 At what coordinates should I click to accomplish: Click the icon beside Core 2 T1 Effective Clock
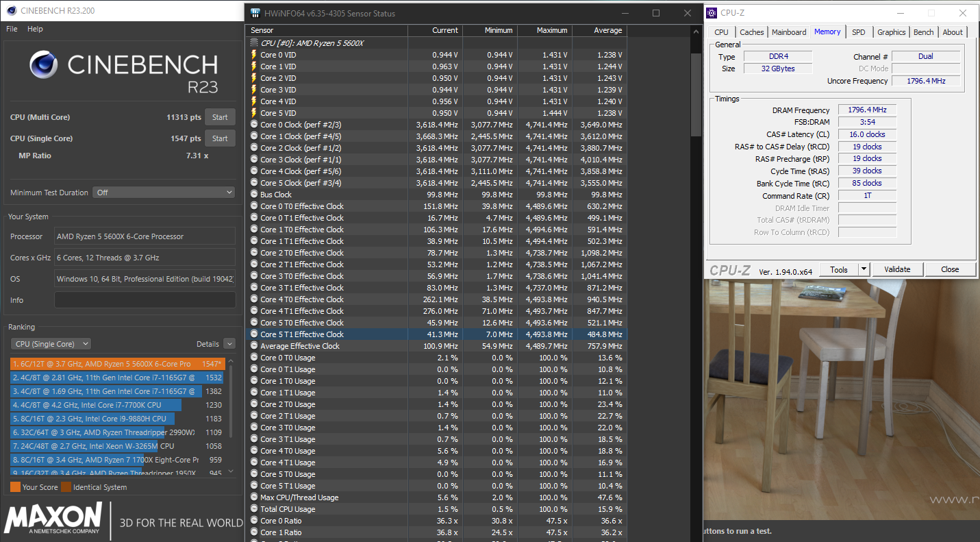(254, 264)
